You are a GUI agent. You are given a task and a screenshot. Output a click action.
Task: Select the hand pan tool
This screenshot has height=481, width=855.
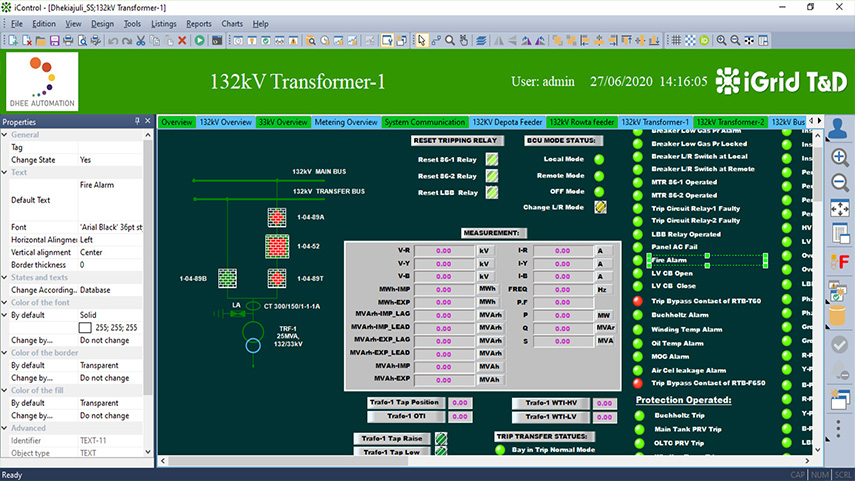463,40
